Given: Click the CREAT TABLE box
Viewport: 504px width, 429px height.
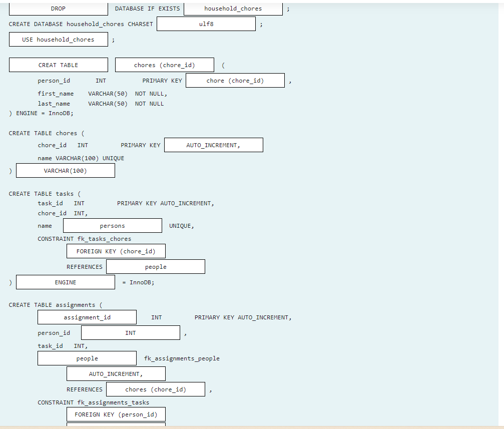Looking at the screenshot, I should (x=58, y=65).
